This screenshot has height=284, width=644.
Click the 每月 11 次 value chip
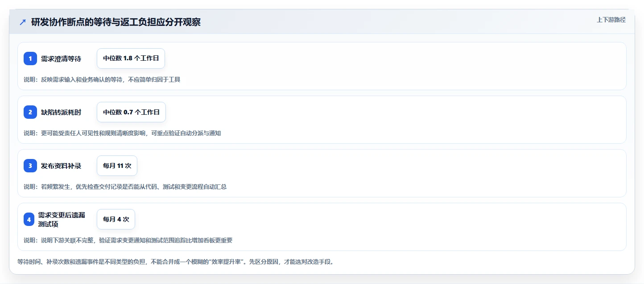pos(117,166)
